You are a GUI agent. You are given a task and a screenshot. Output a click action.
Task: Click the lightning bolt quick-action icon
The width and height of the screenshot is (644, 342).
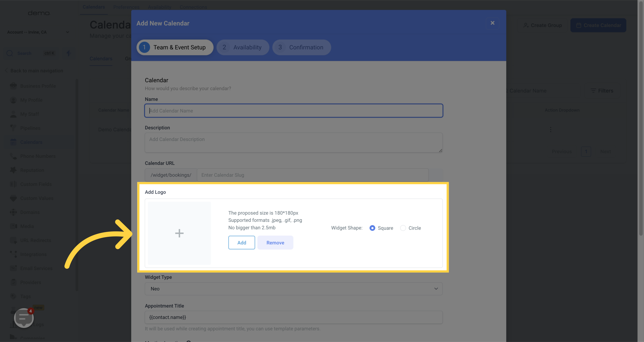69,53
